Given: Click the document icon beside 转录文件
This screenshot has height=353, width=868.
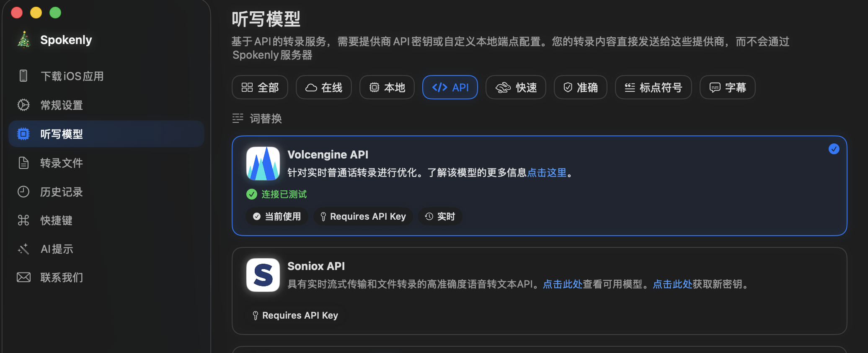Looking at the screenshot, I should coord(23,163).
